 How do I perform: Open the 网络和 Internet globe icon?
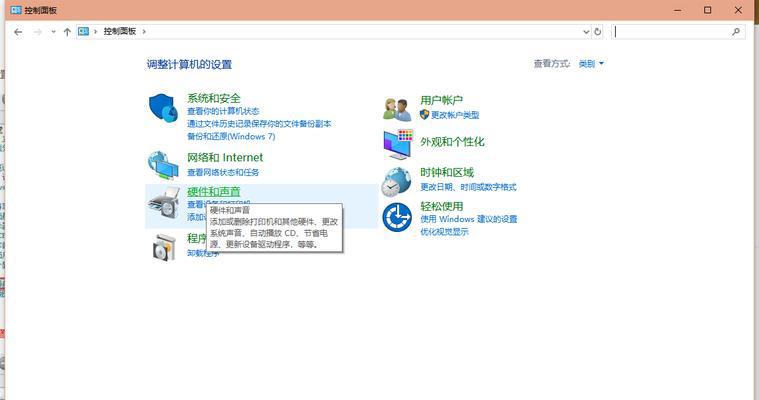pyautogui.click(x=163, y=165)
